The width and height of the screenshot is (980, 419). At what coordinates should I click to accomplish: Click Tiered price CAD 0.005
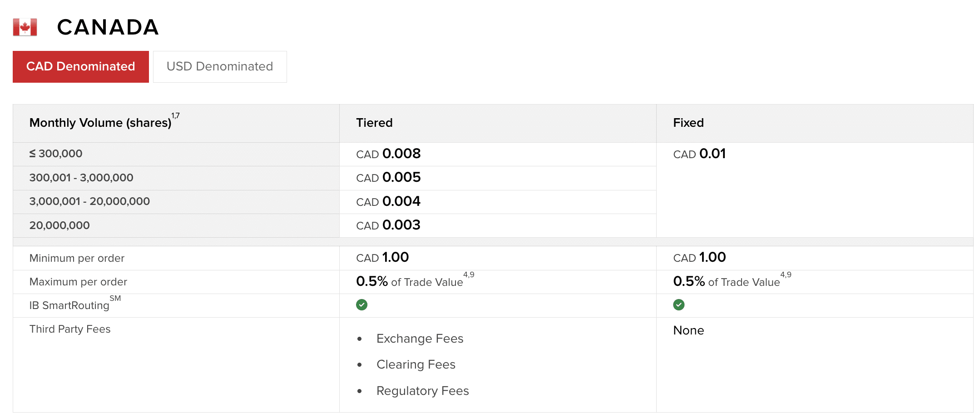388,177
